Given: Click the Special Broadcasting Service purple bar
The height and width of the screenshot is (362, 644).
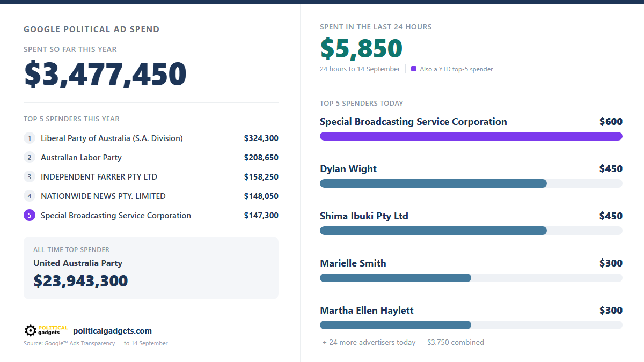Looking at the screenshot, I should tap(471, 136).
